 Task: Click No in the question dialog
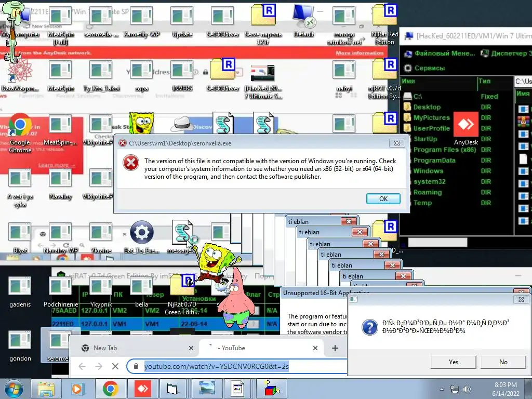click(x=503, y=362)
